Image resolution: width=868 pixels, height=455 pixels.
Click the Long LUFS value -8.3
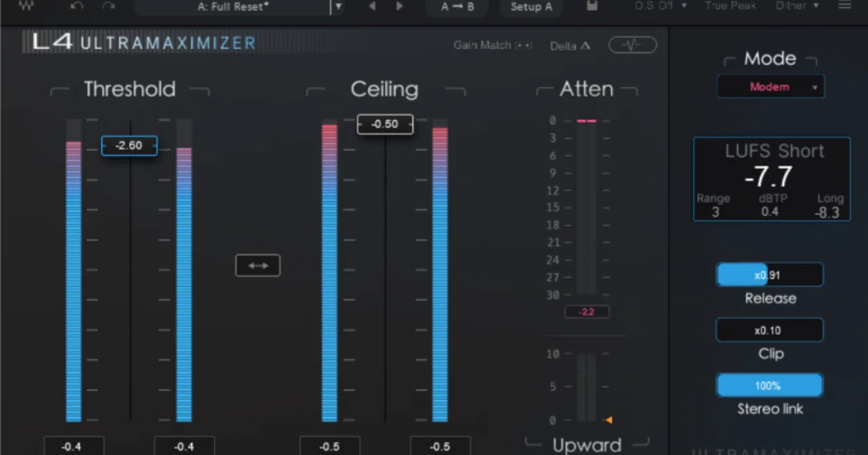point(827,213)
